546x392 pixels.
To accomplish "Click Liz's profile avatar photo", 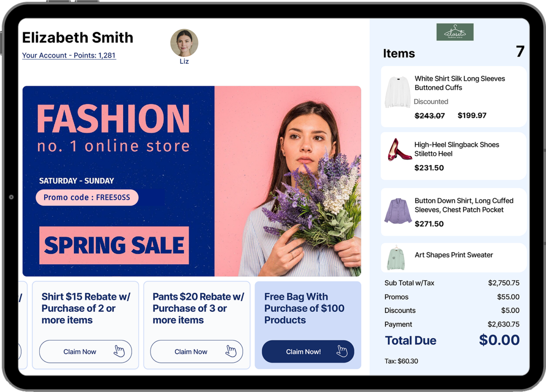I will click(x=184, y=43).
